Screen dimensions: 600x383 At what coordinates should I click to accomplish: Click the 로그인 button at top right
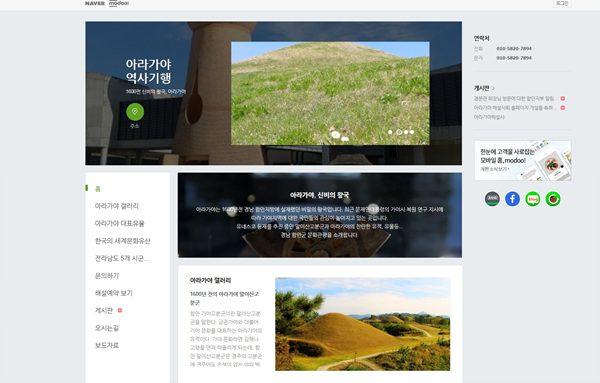click(562, 3)
